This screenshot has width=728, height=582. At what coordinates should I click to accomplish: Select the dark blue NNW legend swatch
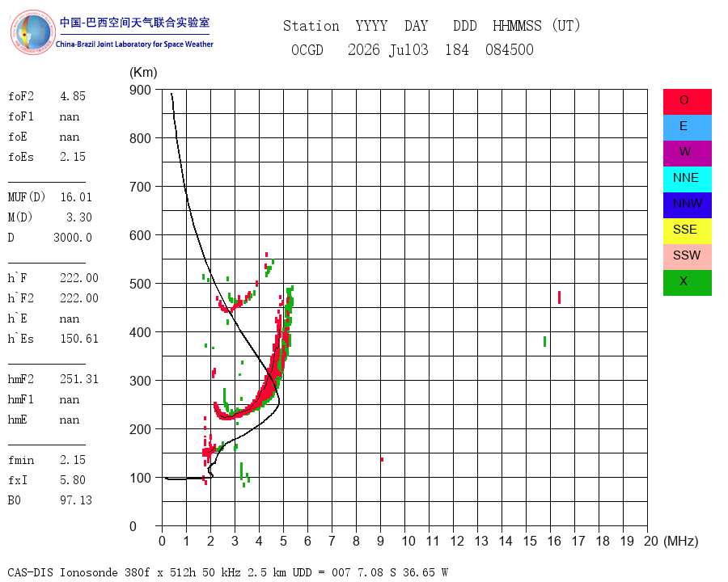pos(687,205)
